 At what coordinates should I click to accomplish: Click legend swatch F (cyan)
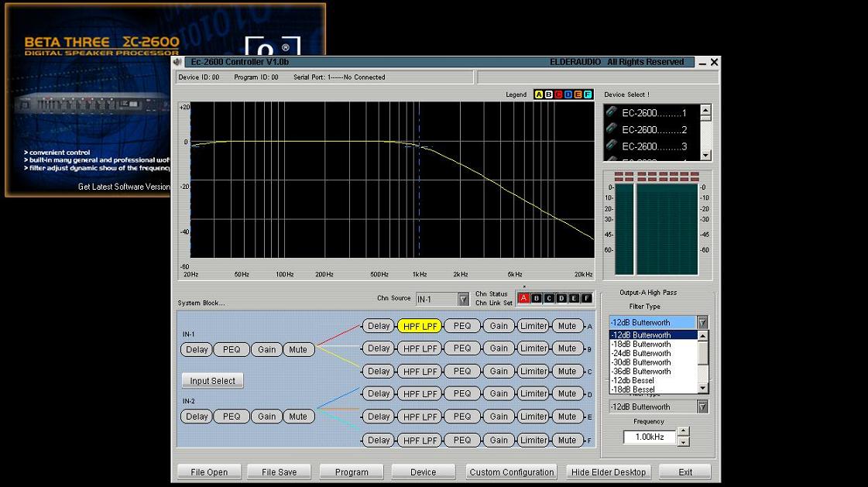(588, 94)
